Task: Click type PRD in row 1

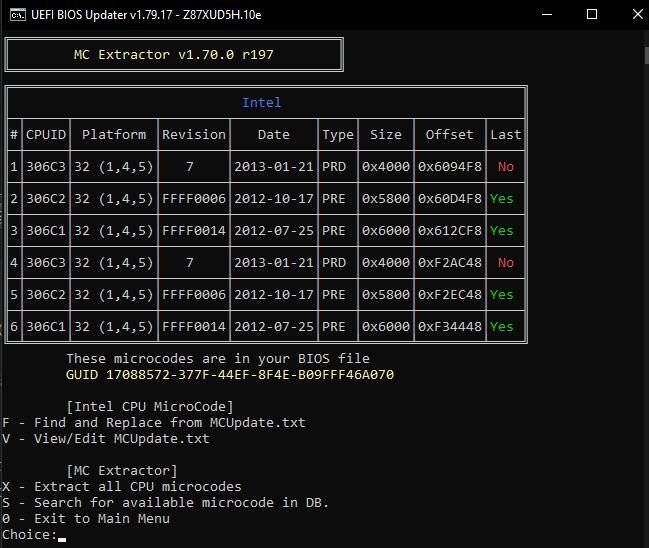Action: pos(334,167)
